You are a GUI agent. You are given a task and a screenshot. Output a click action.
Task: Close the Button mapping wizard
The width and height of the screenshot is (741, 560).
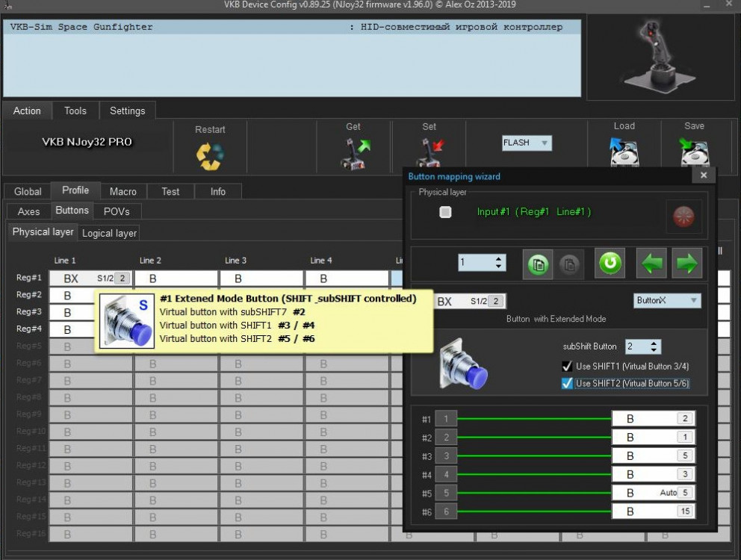pyautogui.click(x=703, y=175)
